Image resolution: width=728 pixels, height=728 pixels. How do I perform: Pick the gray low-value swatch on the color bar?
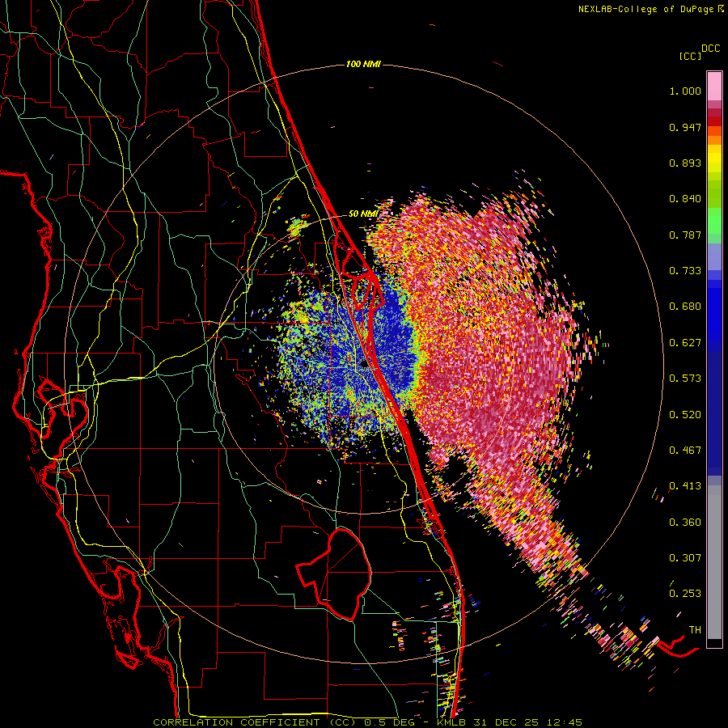click(714, 562)
